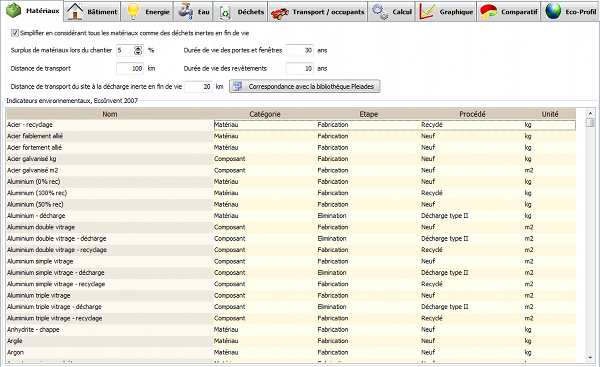Switch to the Bâtiment tab
This screenshot has width=600, height=367.
pyautogui.click(x=92, y=11)
